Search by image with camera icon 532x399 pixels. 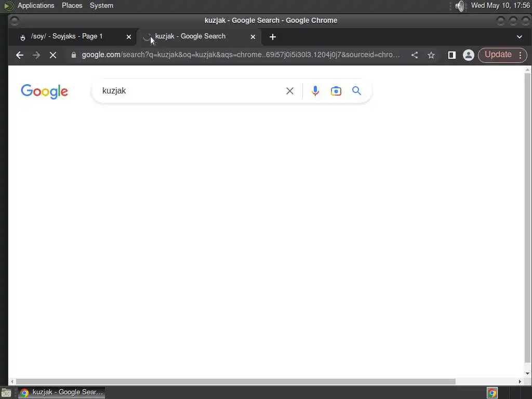(336, 91)
